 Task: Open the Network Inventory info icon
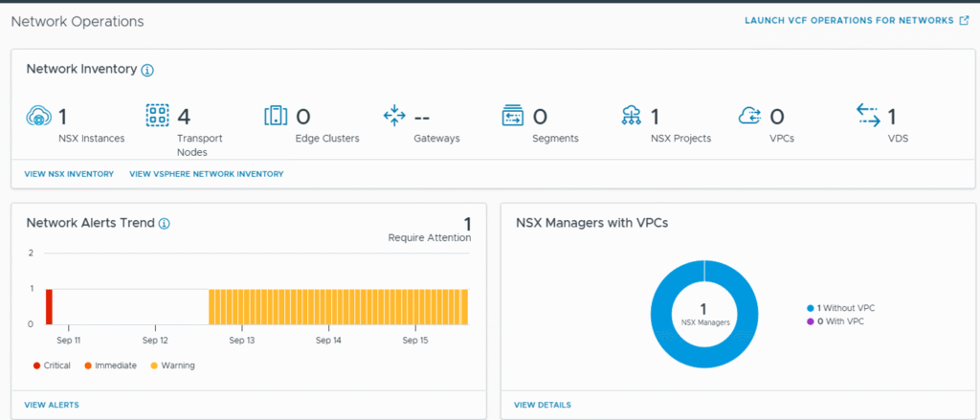click(147, 70)
